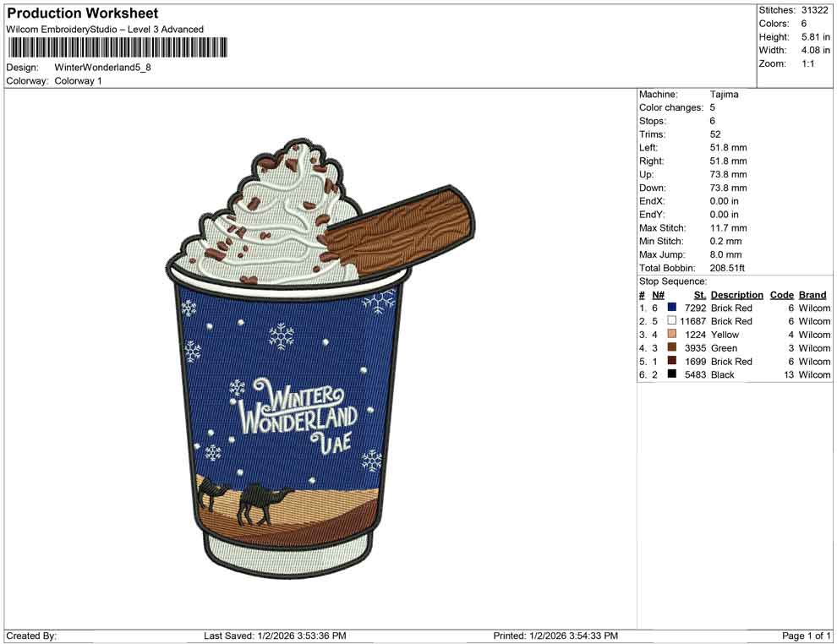The width and height of the screenshot is (837, 644).
Task: Click the Down value '73.8 mm'
Action: (x=728, y=188)
